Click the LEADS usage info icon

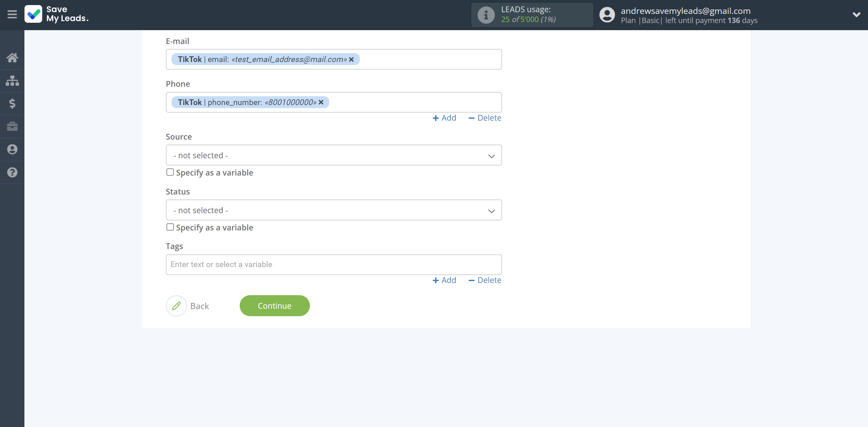tap(486, 15)
